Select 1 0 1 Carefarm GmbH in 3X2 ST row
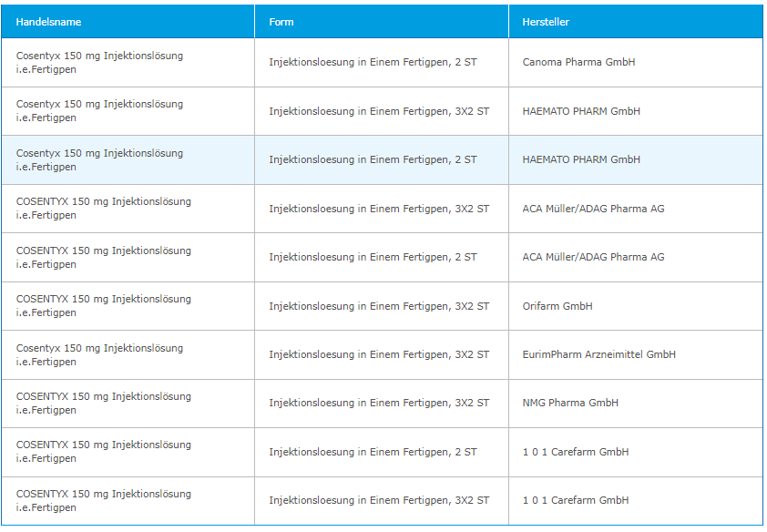The height and width of the screenshot is (532, 767). (576, 500)
